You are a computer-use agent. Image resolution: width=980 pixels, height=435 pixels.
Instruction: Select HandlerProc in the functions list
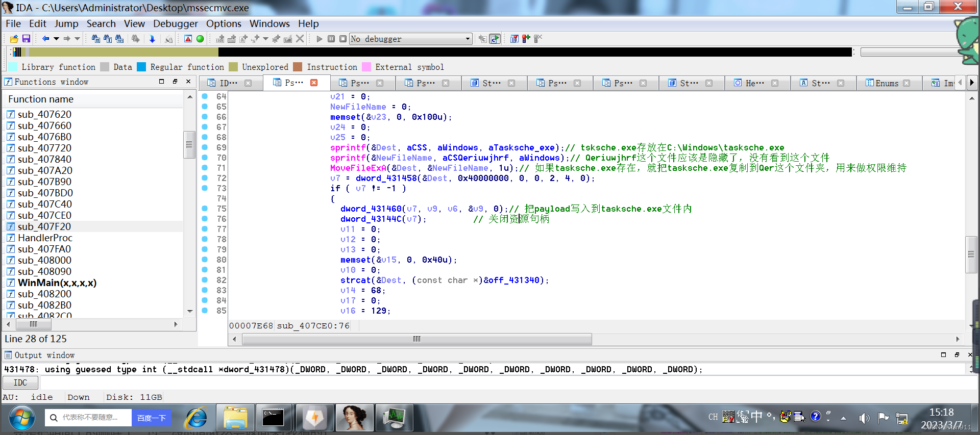coord(45,238)
